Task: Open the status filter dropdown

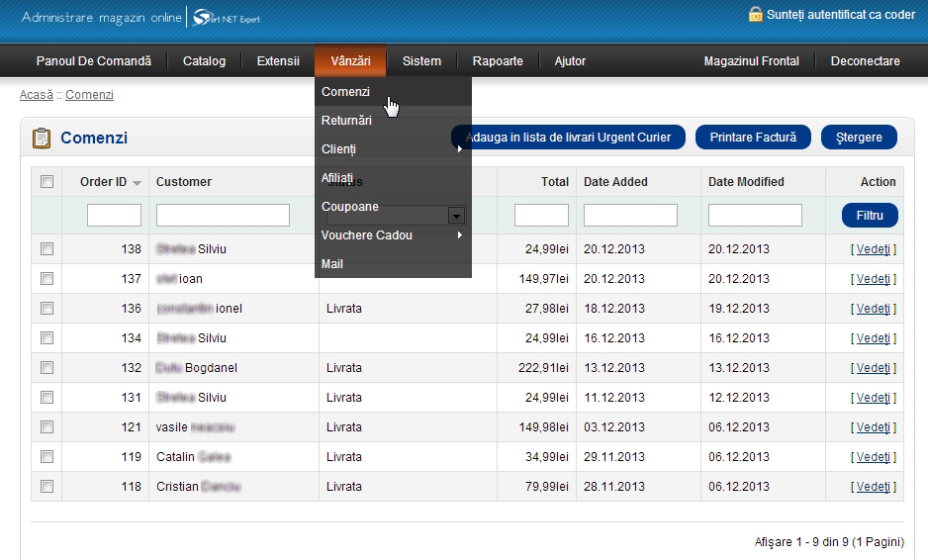Action: [x=456, y=215]
